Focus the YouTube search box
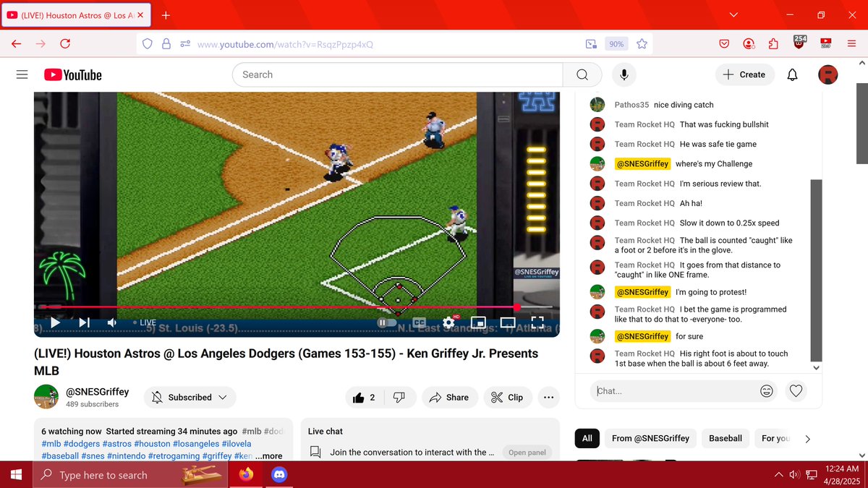Image resolution: width=868 pixels, height=488 pixels. point(397,74)
